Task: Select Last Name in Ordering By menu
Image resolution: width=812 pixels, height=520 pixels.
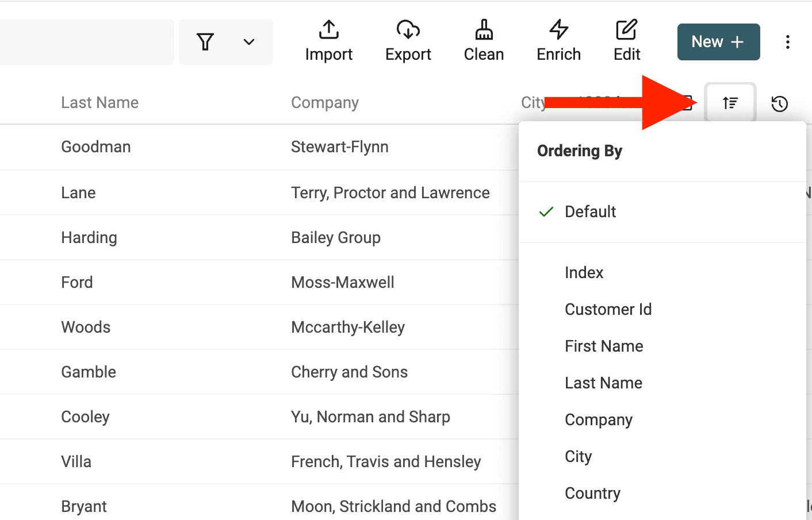Action: point(603,383)
